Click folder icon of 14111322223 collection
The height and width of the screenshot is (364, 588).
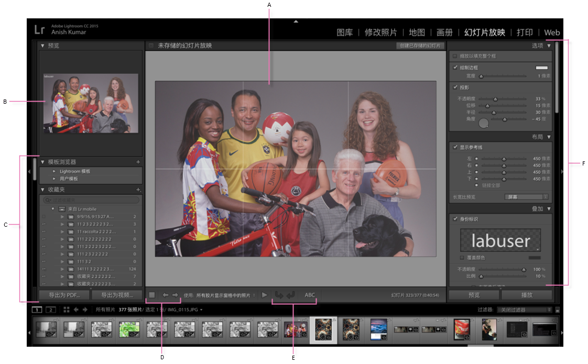coord(71,269)
